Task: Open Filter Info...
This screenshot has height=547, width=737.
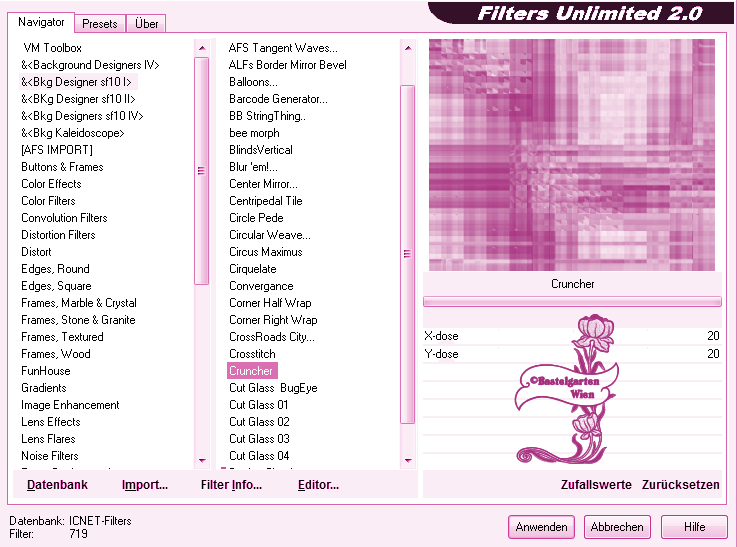Action: [231, 484]
